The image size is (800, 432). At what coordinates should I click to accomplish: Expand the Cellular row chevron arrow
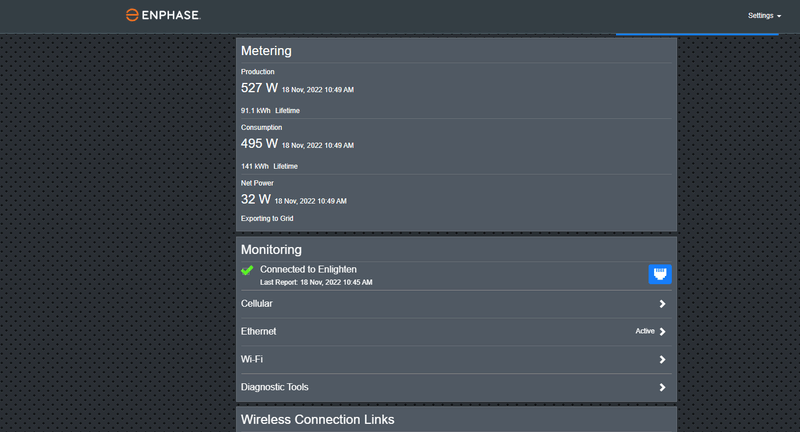click(662, 304)
